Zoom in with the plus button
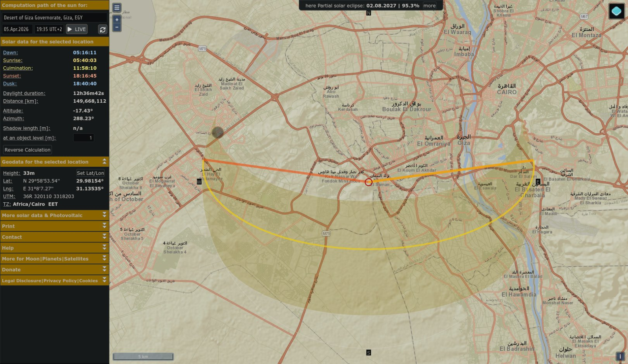This screenshot has width=628, height=364. (117, 20)
